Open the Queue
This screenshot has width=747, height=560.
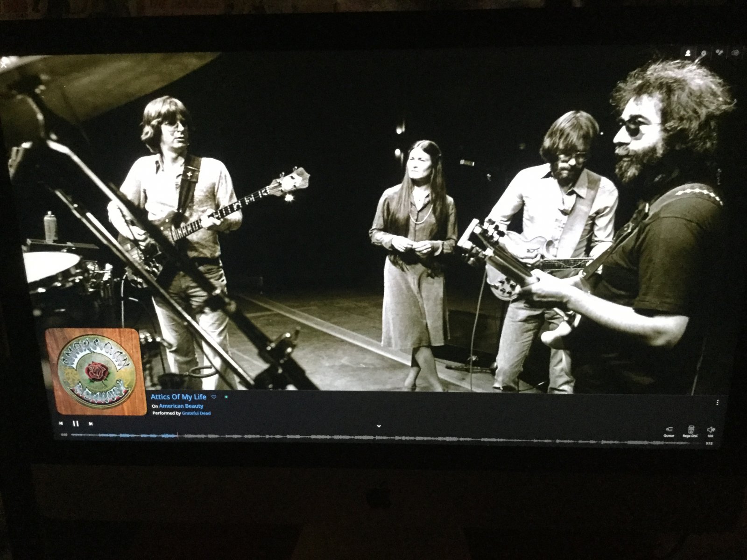pos(669,431)
